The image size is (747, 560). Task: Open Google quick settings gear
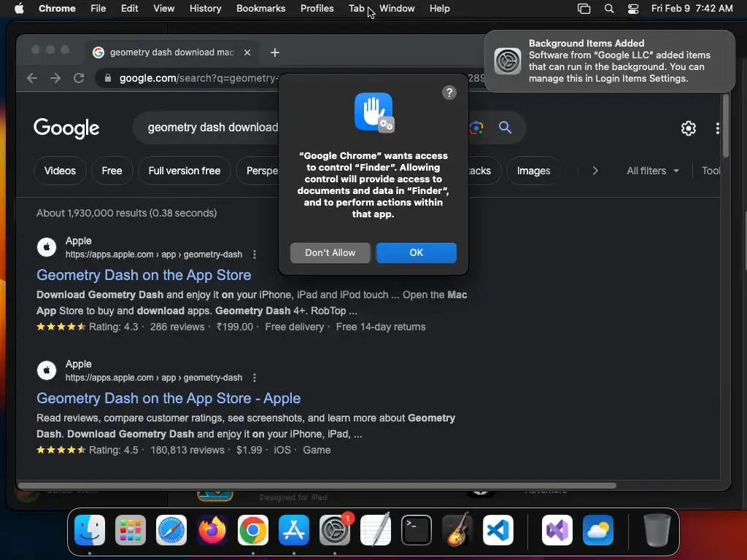[x=688, y=128]
